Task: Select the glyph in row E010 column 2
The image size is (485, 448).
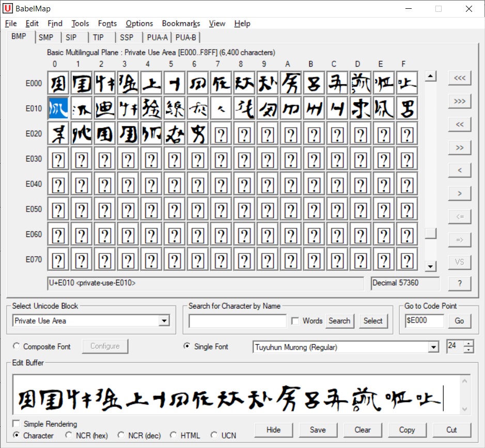Action: [105, 108]
